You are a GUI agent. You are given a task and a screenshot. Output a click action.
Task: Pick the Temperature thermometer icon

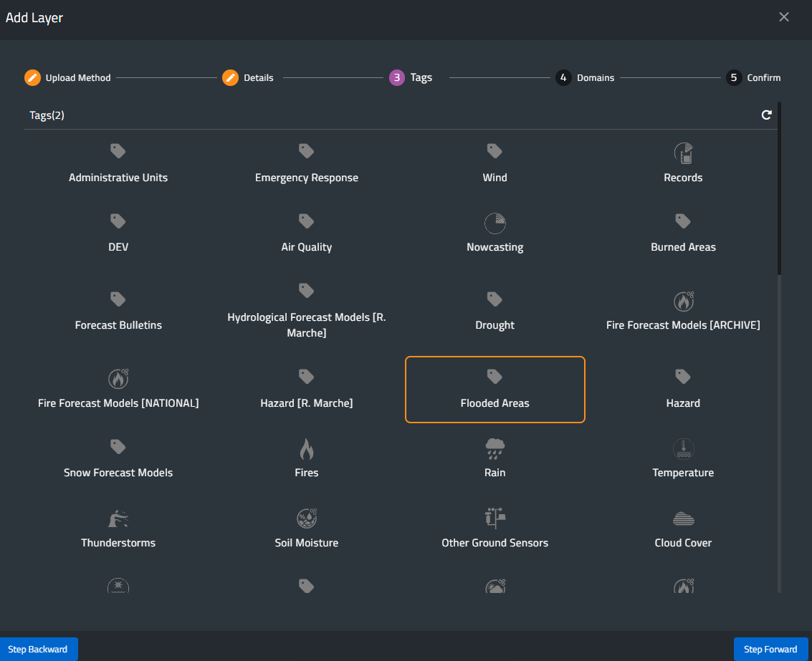(683, 449)
